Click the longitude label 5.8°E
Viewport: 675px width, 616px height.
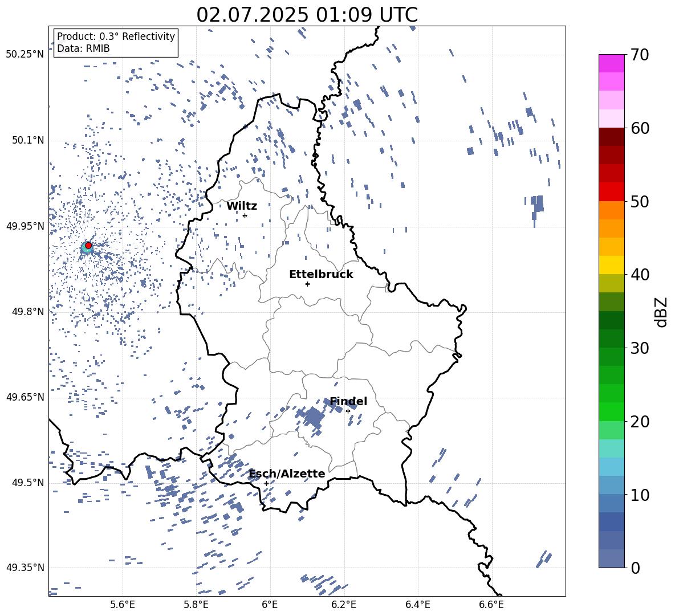196,605
